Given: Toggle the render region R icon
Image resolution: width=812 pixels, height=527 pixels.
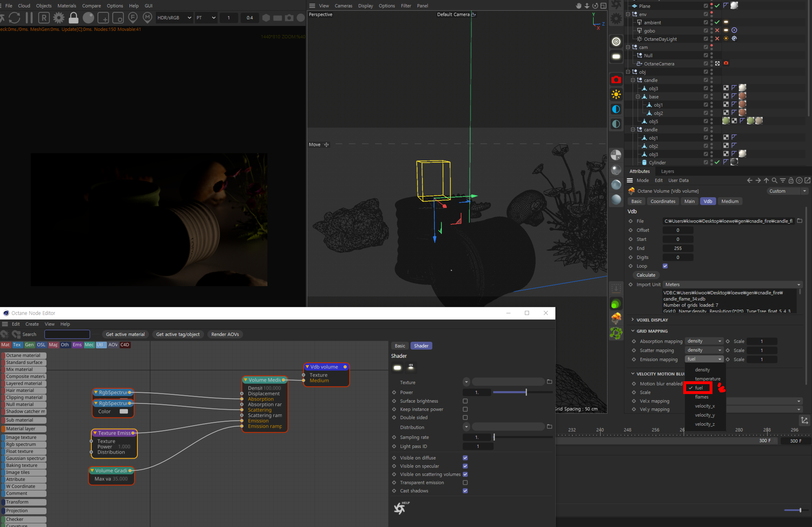Looking at the screenshot, I should click(44, 17).
